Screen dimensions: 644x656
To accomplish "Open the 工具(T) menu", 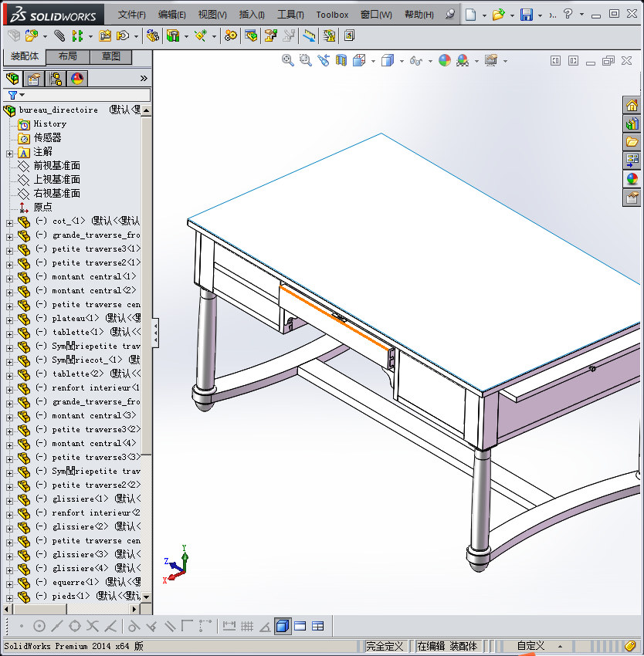I will [290, 15].
